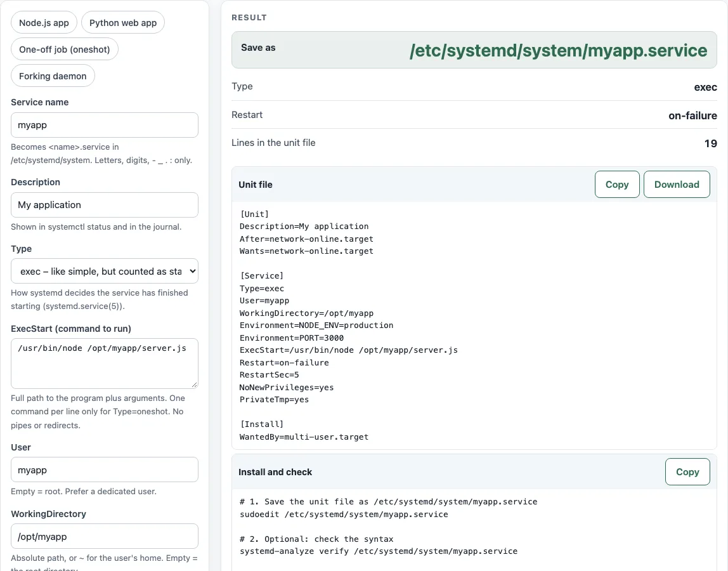Click the ExecStart=/usr/bin/node line in unit file
The height and width of the screenshot is (571, 728).
(x=349, y=350)
